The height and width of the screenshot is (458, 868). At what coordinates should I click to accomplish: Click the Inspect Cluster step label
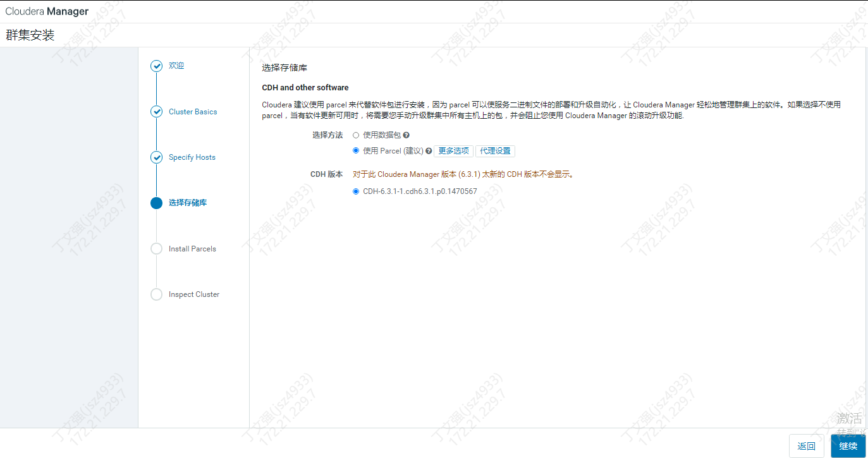[194, 294]
